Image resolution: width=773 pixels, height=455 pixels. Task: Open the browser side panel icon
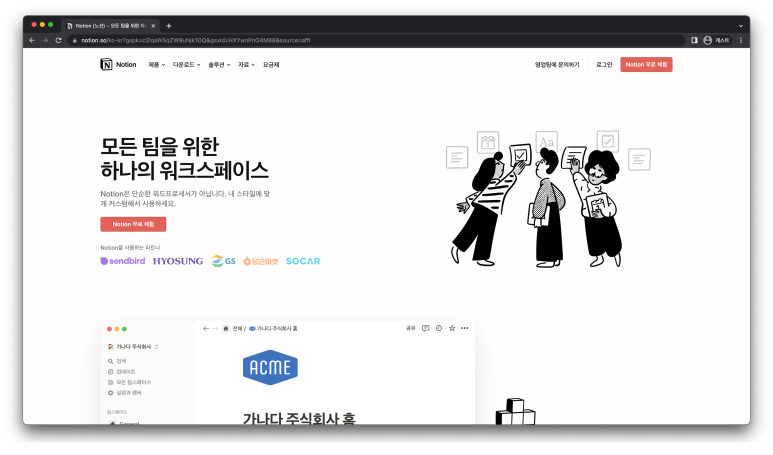694,40
